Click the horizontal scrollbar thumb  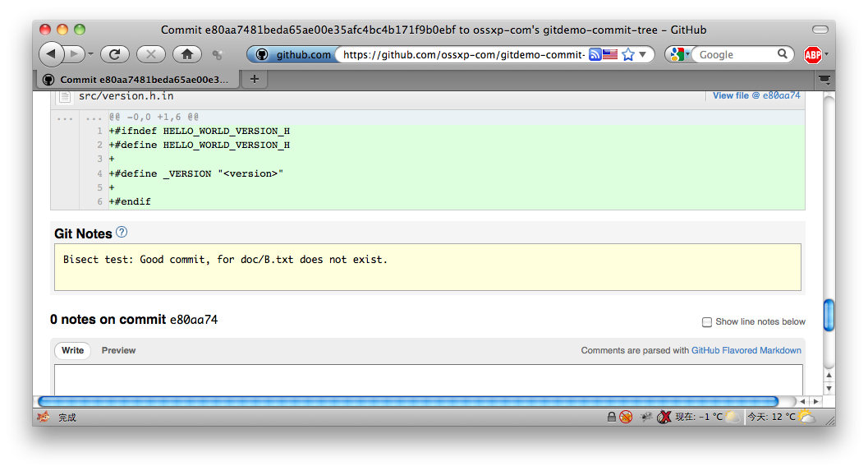coord(408,401)
